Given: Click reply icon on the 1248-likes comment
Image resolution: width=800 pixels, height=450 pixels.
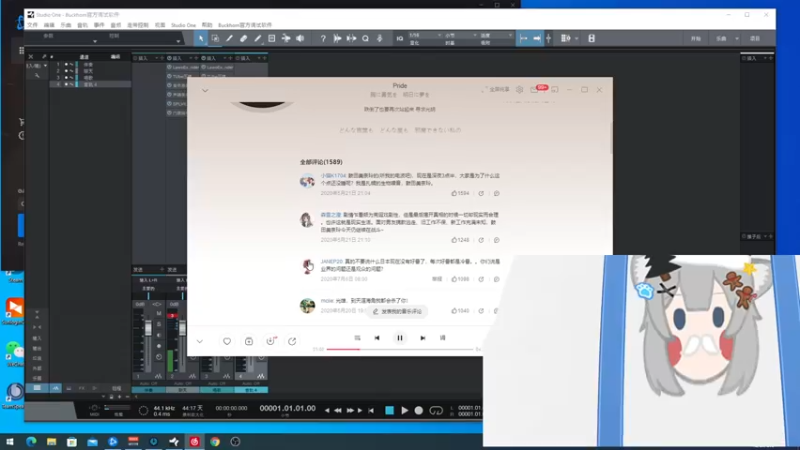Looking at the screenshot, I should point(496,240).
